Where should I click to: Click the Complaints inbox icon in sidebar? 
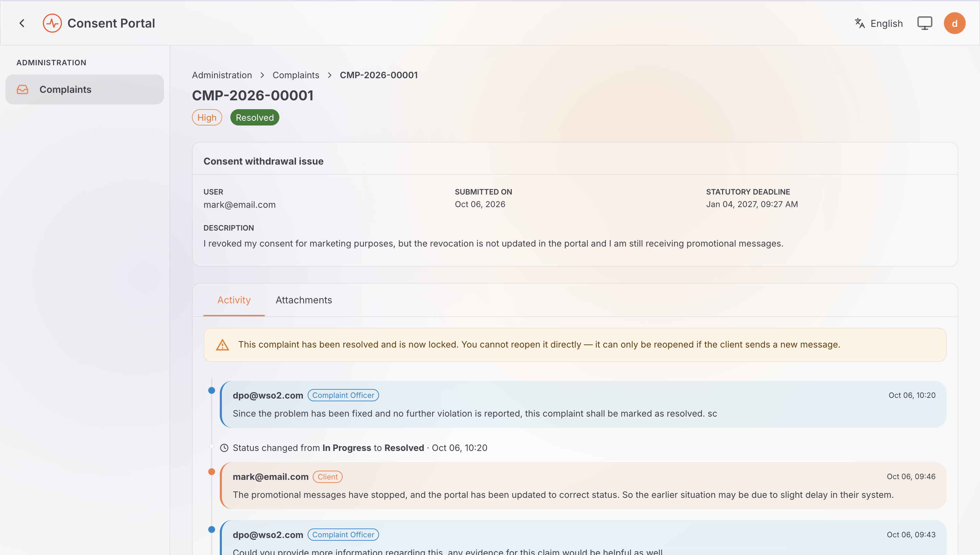(x=22, y=89)
